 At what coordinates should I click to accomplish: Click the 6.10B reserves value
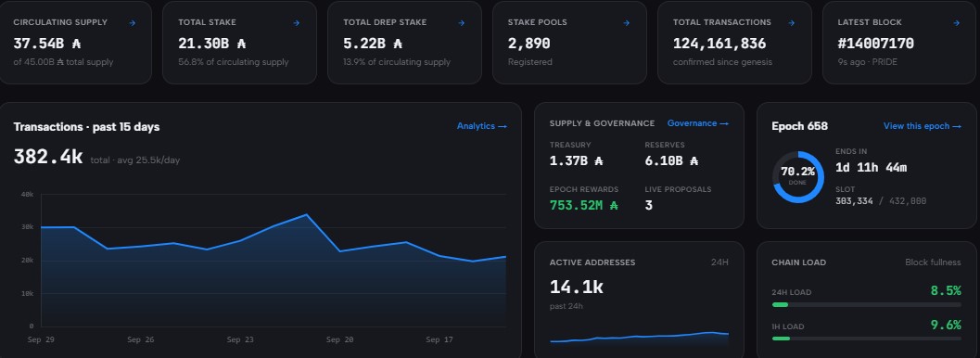(x=672, y=161)
